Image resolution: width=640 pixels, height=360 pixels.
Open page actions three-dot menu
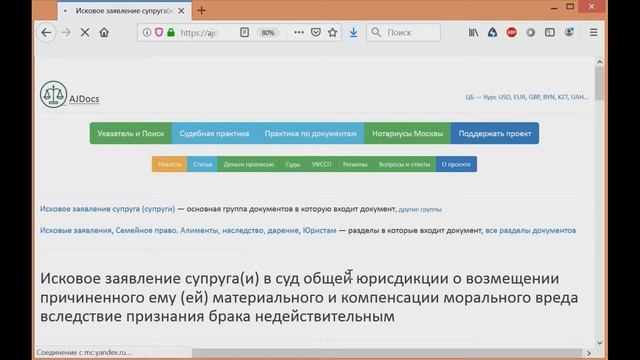point(299,32)
